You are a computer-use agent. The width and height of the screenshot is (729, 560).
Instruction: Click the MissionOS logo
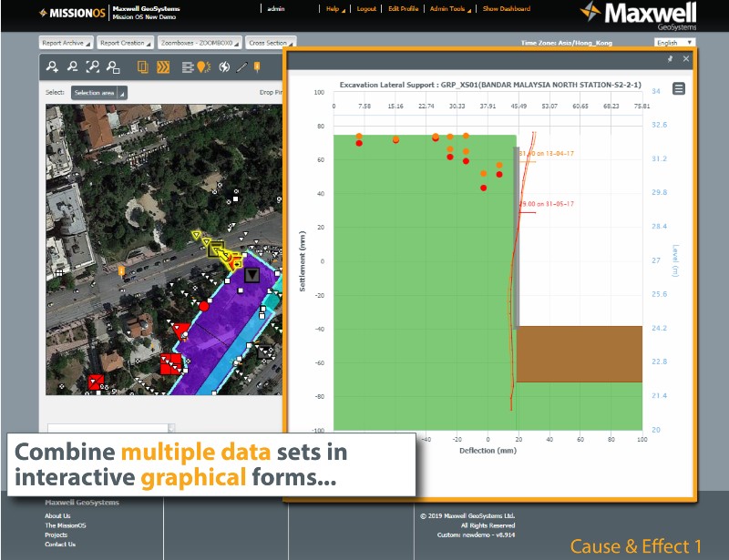coord(72,13)
